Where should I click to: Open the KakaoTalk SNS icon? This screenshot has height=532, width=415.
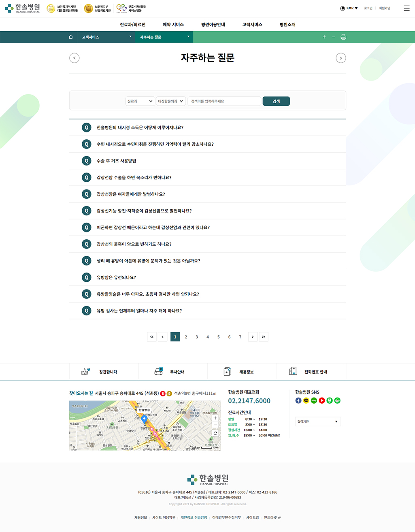(306, 400)
